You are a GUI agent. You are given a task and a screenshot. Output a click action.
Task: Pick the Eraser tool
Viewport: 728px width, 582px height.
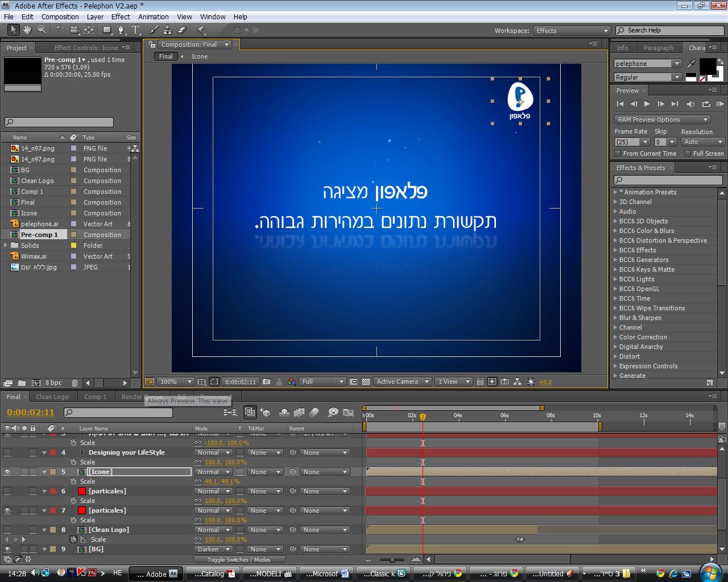pos(182,30)
